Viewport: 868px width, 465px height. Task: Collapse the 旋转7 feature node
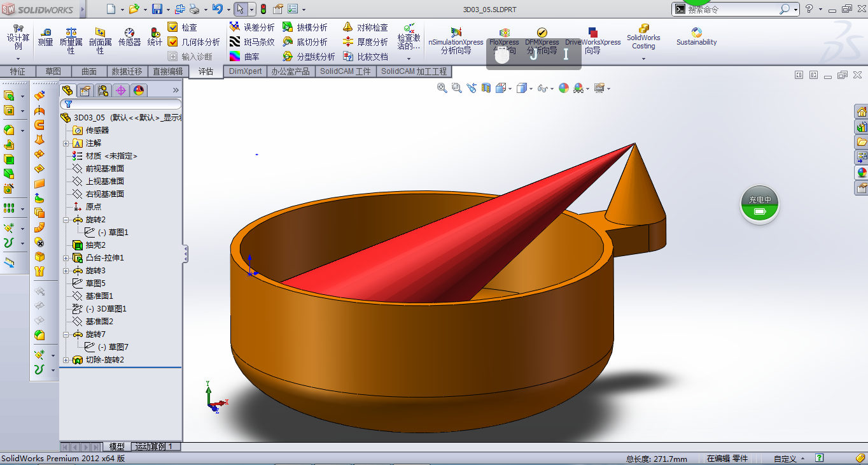coord(66,334)
